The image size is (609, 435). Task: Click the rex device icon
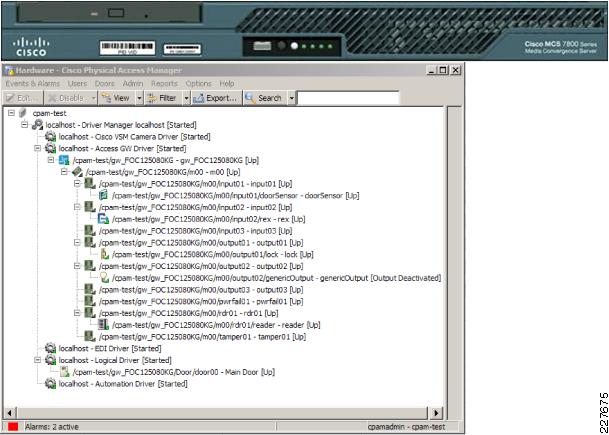pyautogui.click(x=103, y=219)
